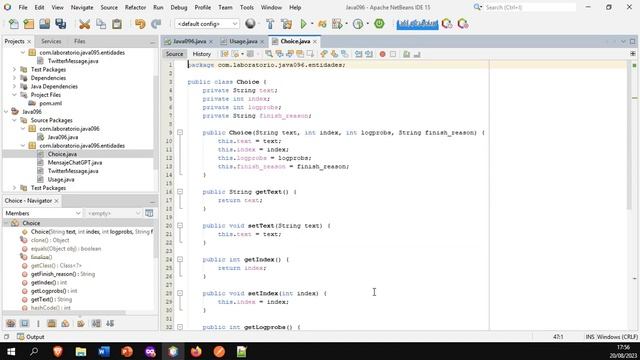640x360 pixels.
Task: Redo the last undone edit
Action: [x=156, y=24]
